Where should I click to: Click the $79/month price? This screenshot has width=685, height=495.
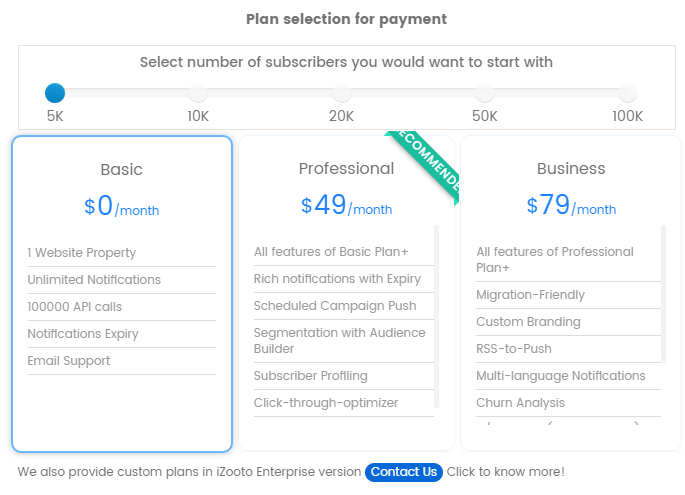click(571, 206)
